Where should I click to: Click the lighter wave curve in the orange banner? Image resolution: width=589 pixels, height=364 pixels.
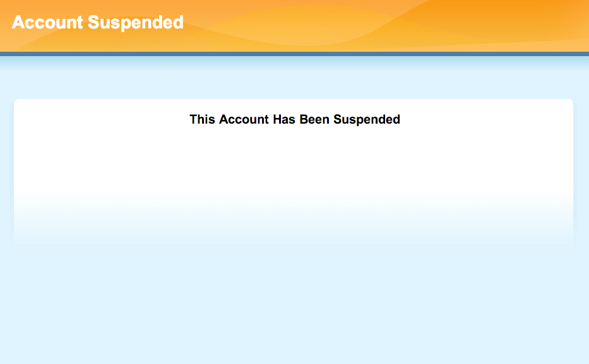pyautogui.click(x=300, y=26)
